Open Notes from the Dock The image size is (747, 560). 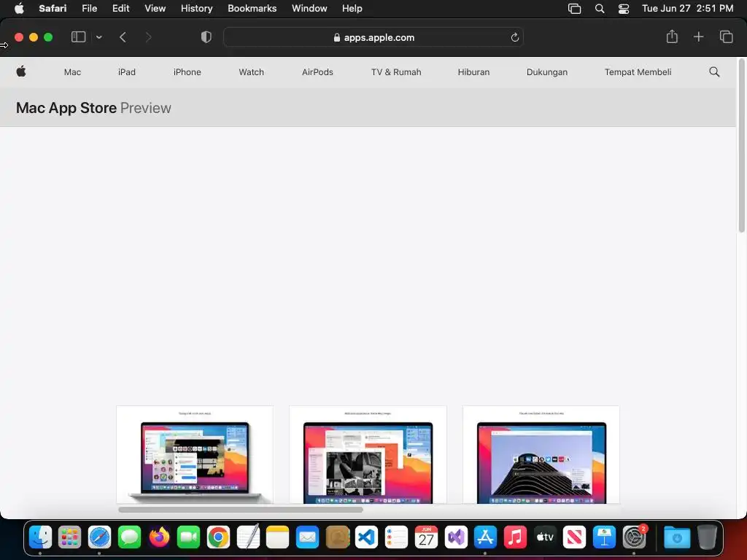coord(278,537)
